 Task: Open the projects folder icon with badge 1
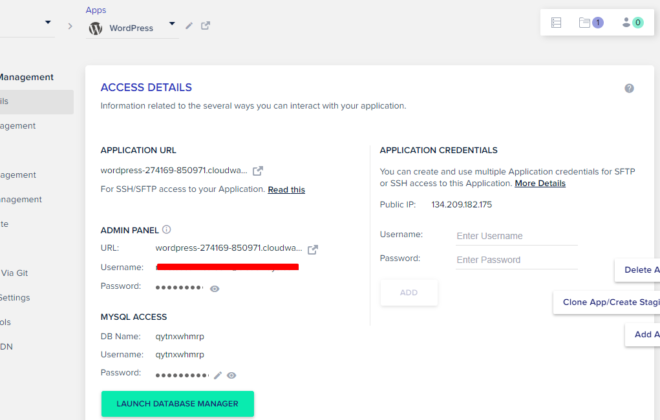pos(591,22)
